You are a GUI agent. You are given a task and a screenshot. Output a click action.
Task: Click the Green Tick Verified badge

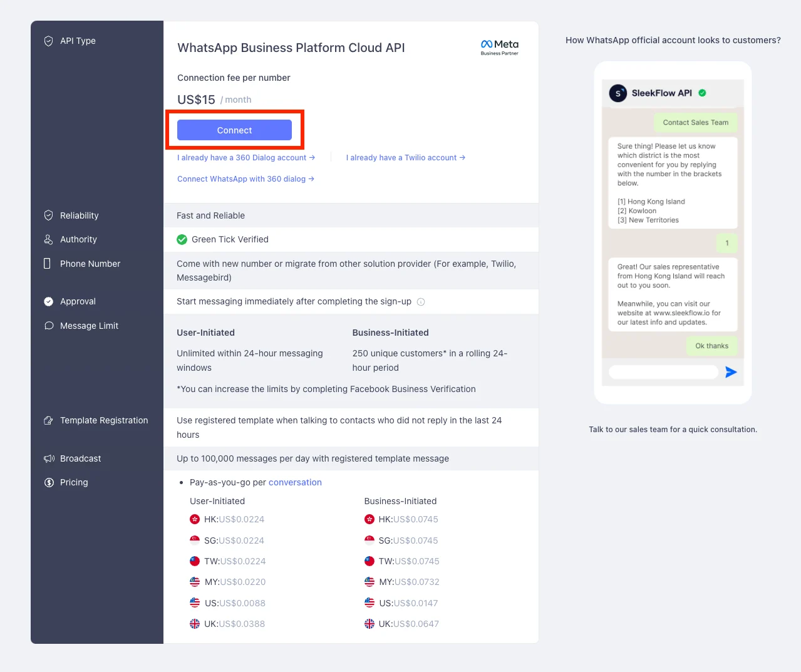pos(182,239)
